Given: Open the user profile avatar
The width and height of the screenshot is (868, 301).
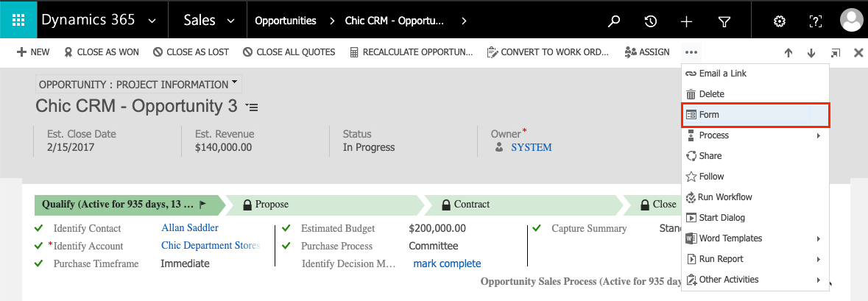Looking at the screenshot, I should click(851, 21).
